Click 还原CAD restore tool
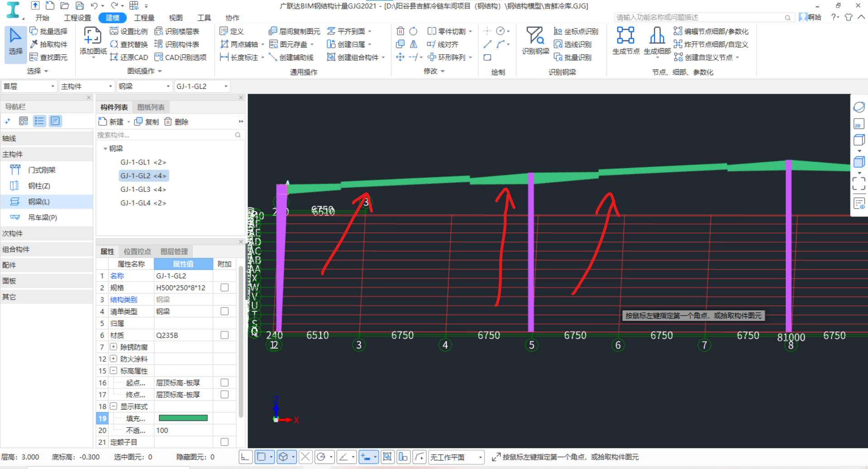 tap(129, 57)
